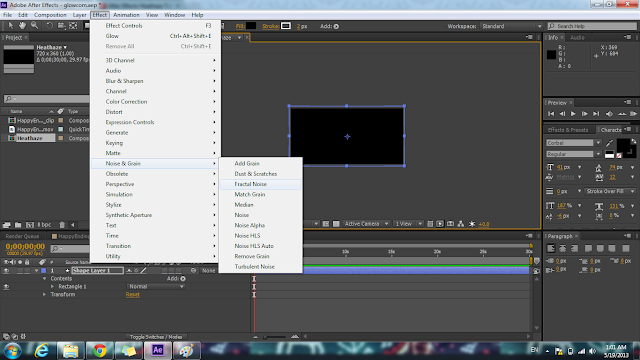Step to next frame in Preview
Image resolution: width=640 pixels, height=360 pixels.
(584, 114)
